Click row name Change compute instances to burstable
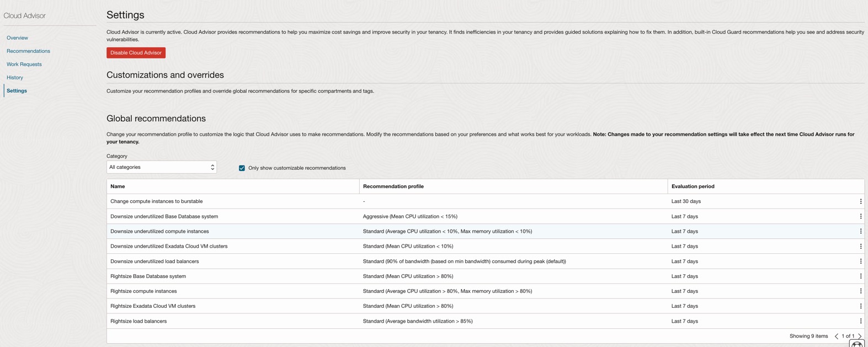868x347 pixels. [x=157, y=201]
